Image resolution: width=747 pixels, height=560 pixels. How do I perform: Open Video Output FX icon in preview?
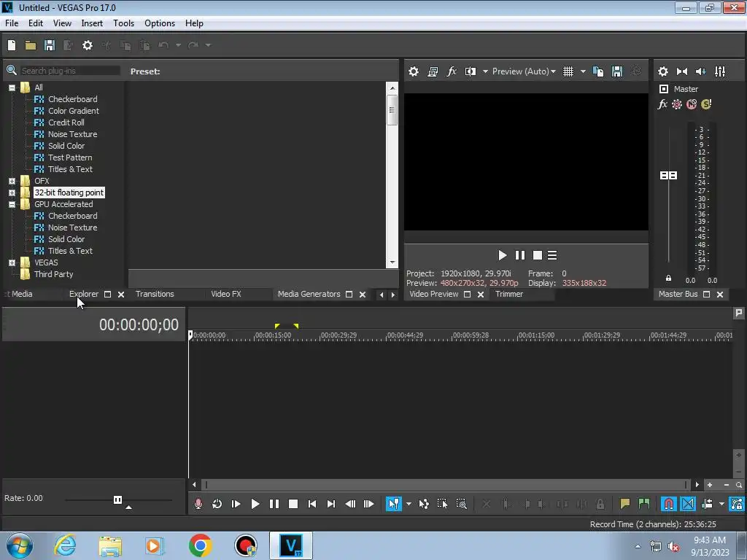[x=451, y=71]
